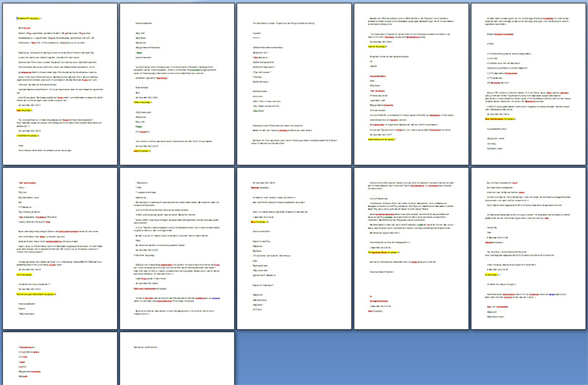588x385 pixels.
Task: Select the ninth page of the document
Action: click(x=411, y=248)
